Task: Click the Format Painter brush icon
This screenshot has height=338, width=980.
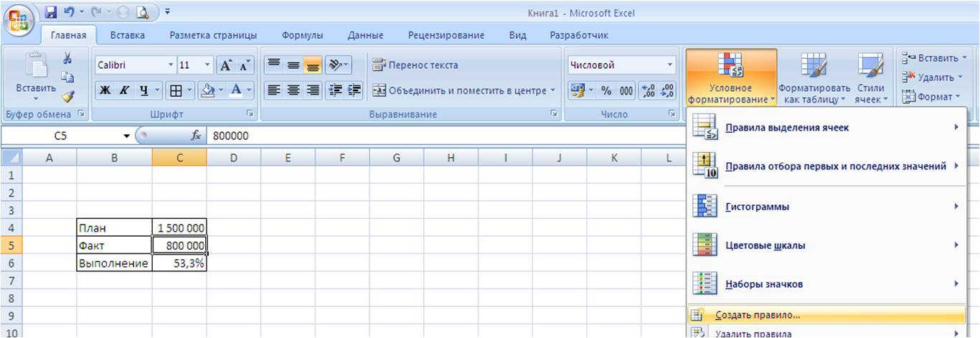Action: [x=68, y=96]
